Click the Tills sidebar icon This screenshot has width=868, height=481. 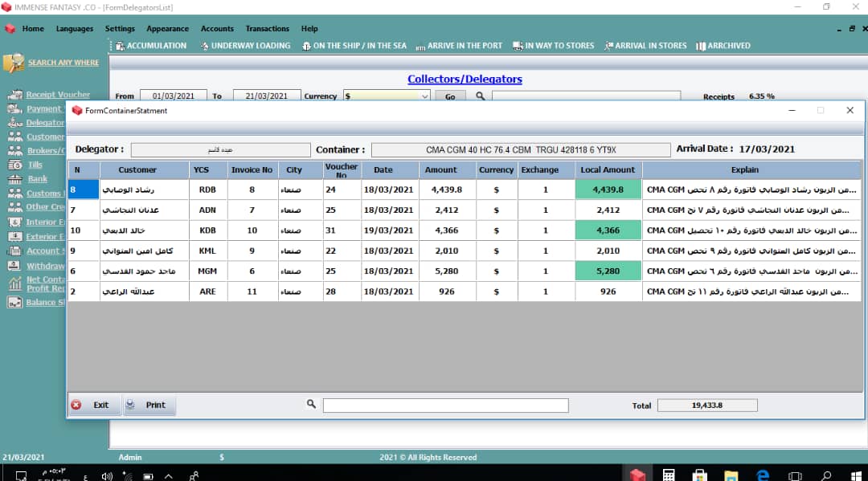(15, 165)
